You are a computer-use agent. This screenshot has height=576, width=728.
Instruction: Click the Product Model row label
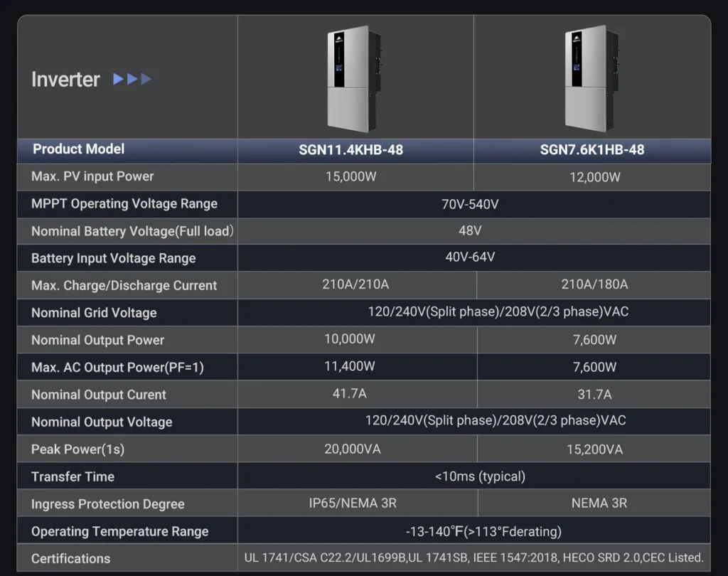click(78, 149)
